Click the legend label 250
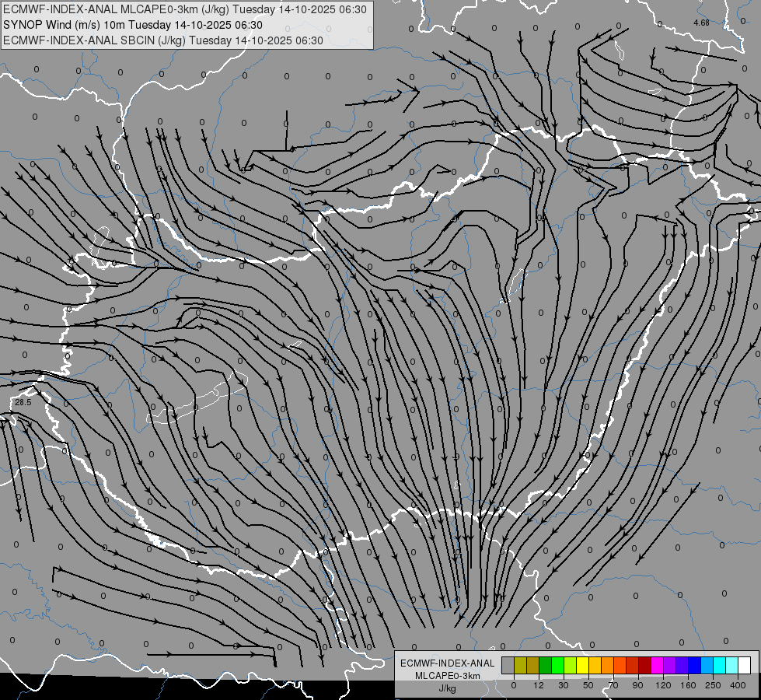Viewport: 761px width, 700px height. click(x=713, y=685)
